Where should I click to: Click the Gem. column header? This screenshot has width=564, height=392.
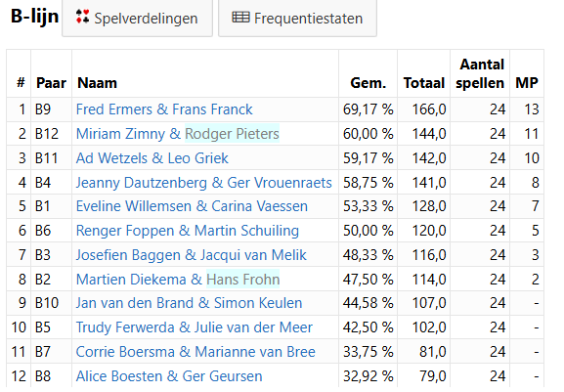click(x=368, y=83)
